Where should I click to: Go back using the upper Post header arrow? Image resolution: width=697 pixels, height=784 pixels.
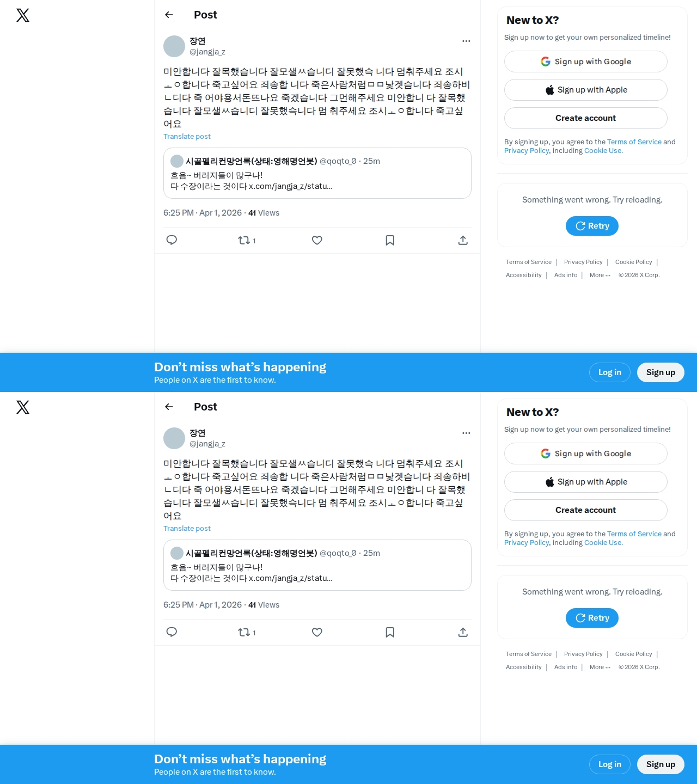tap(169, 15)
